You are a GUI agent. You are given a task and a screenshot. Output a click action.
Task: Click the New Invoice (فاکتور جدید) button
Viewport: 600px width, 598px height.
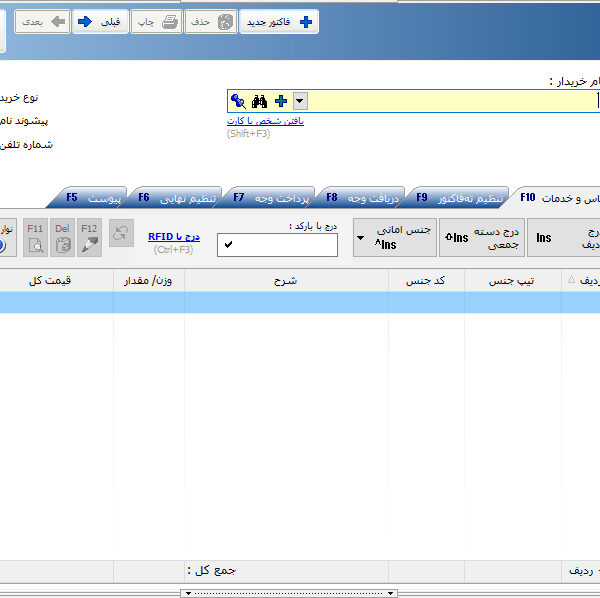coord(279,21)
